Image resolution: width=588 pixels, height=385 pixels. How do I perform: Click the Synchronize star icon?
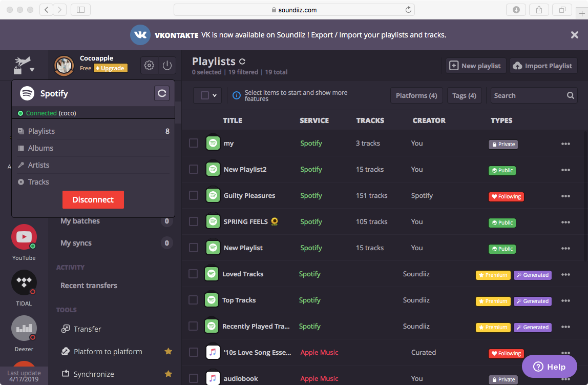click(x=169, y=374)
